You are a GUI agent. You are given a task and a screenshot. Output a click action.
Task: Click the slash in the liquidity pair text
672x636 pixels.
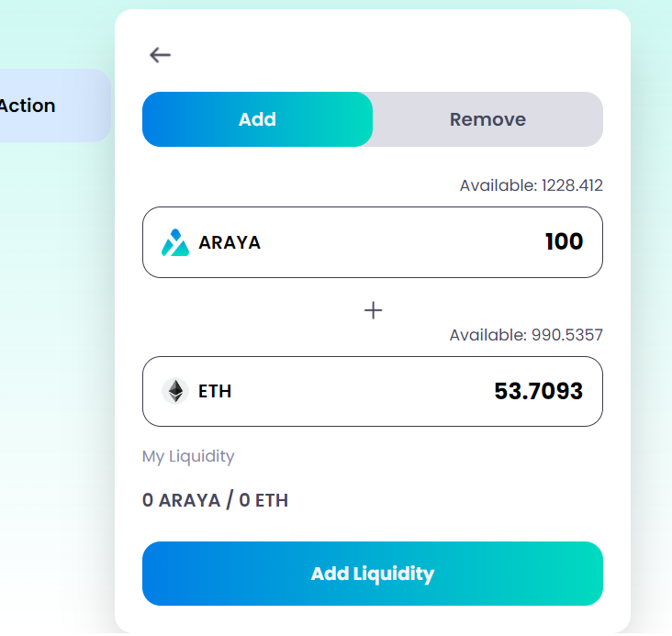[230, 501]
